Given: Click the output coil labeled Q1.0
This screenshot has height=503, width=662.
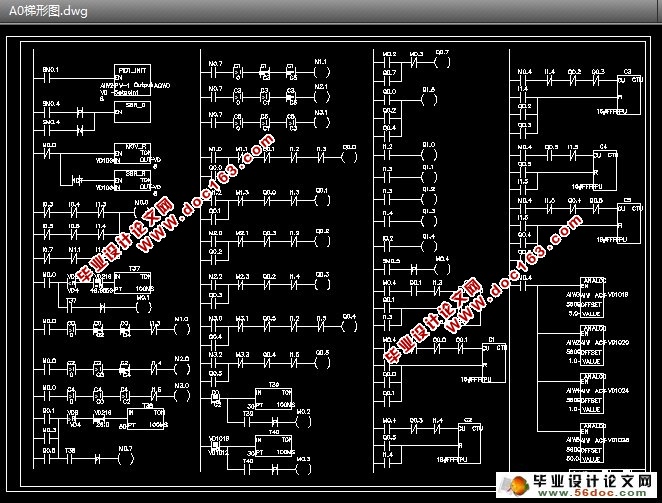Looking at the screenshot, I should click(429, 155).
